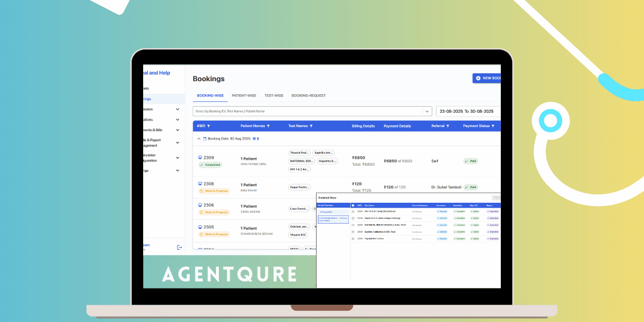Open the Patient Names column filter
The width and height of the screenshot is (644, 322).
click(x=268, y=126)
